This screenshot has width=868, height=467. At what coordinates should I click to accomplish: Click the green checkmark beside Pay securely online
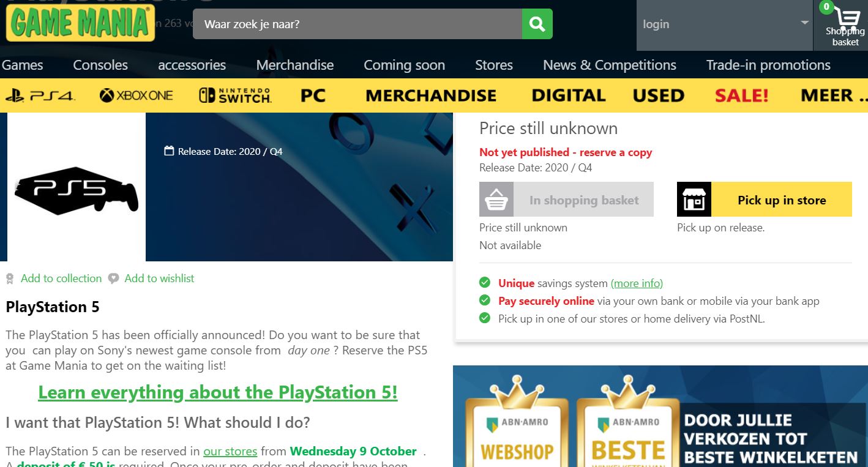click(485, 301)
